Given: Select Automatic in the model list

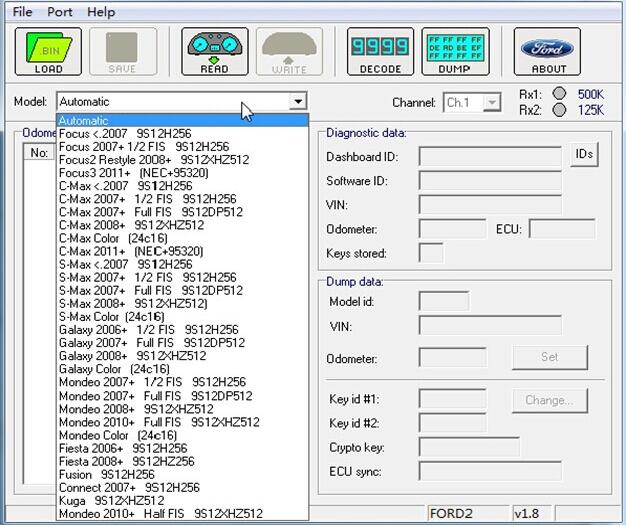Looking at the screenshot, I should [x=182, y=121].
